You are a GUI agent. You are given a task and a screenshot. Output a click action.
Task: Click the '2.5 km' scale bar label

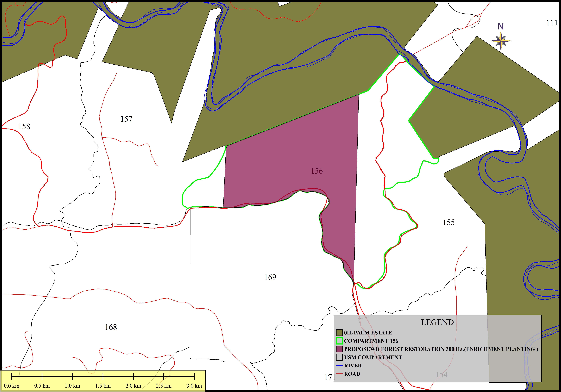164,386
